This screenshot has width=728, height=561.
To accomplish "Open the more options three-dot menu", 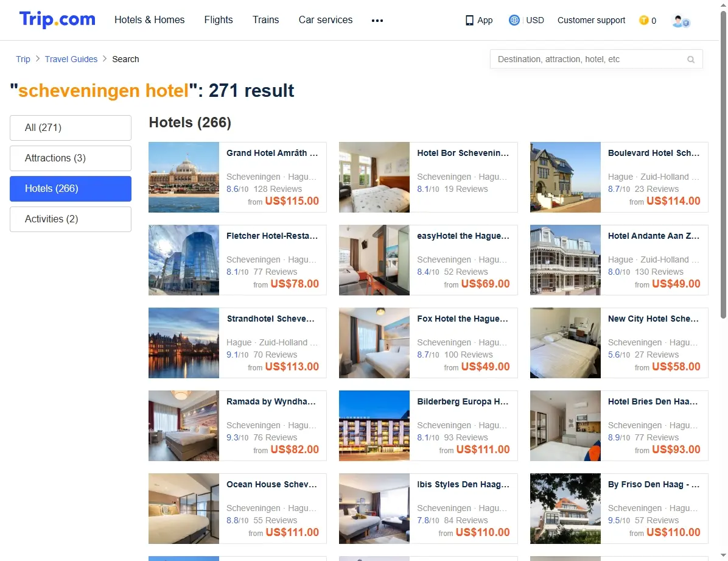I will click(377, 21).
